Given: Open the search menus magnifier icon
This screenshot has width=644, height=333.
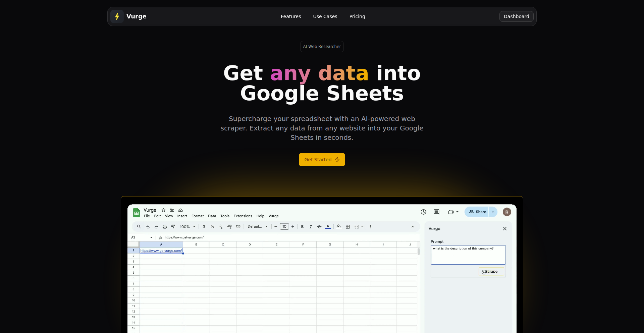Looking at the screenshot, I should coord(139,227).
